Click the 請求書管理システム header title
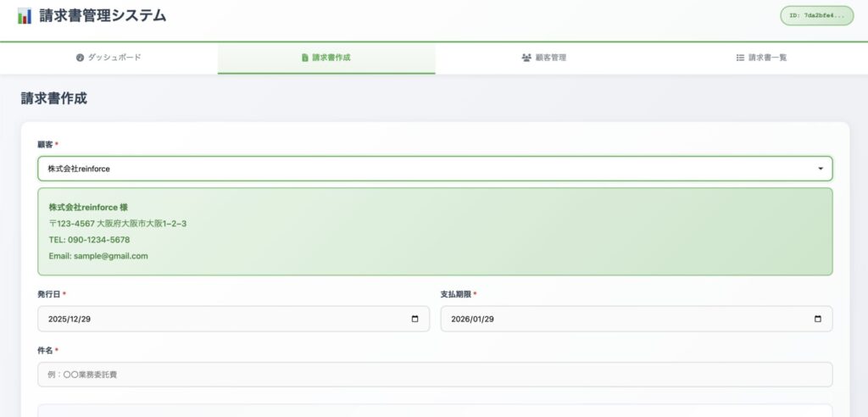 pos(103,15)
